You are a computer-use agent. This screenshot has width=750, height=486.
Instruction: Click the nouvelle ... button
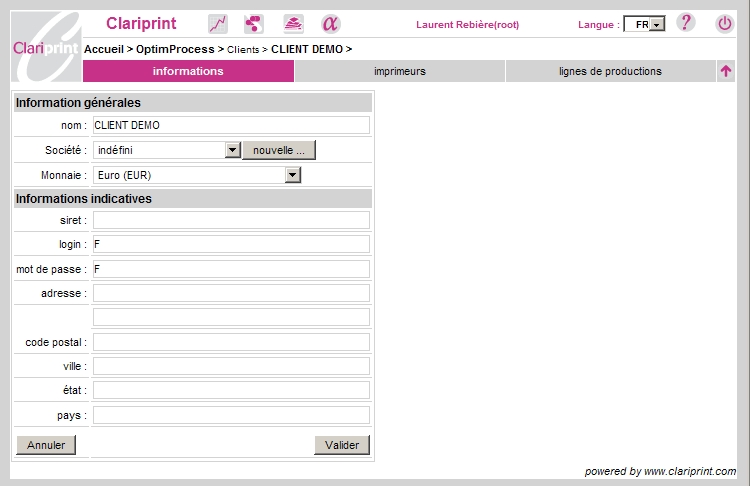279,150
